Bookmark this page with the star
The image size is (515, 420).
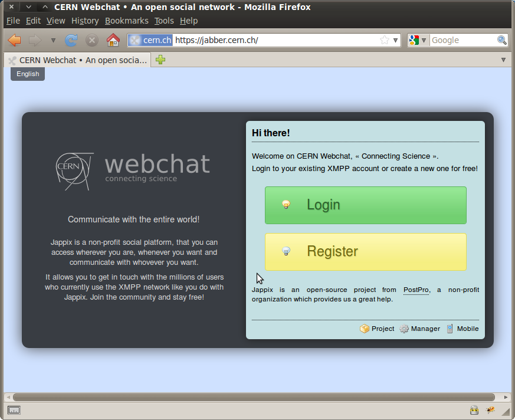pos(384,40)
